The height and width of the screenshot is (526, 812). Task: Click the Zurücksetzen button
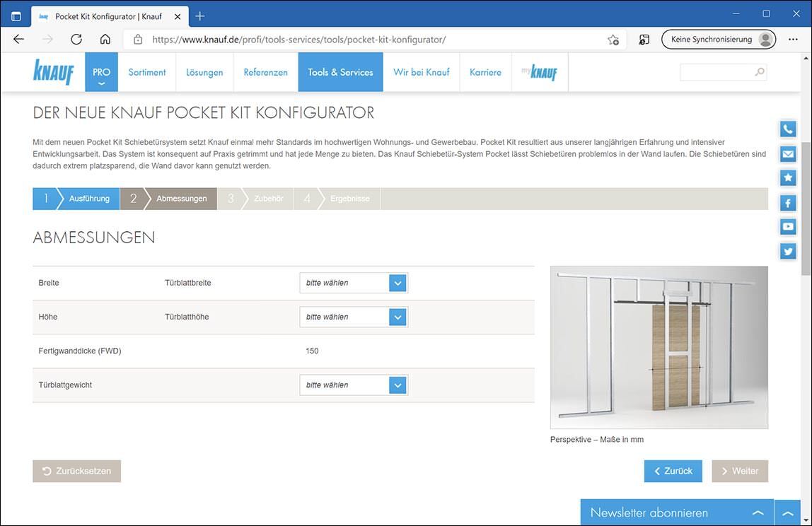[x=76, y=471]
